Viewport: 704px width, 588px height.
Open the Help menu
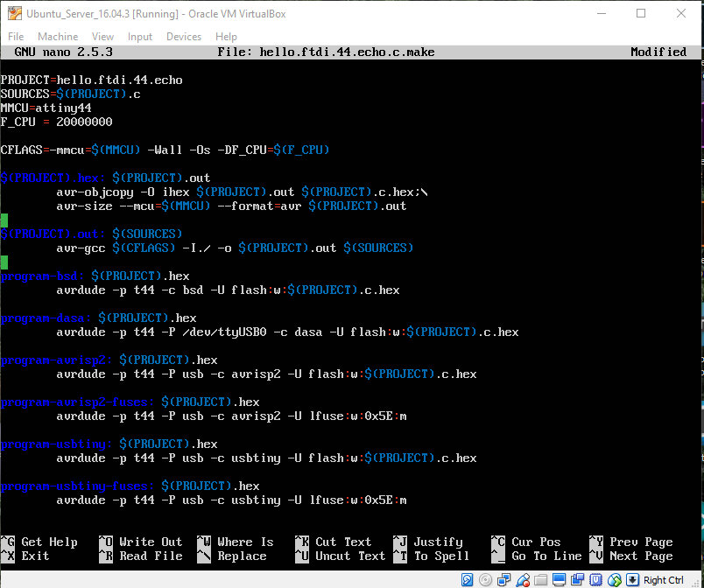pyautogui.click(x=226, y=37)
